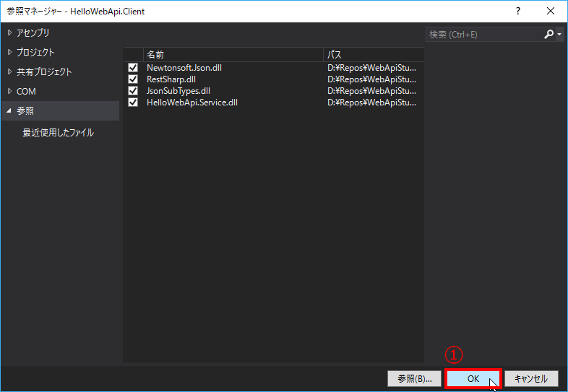The height and width of the screenshot is (392, 568).
Task: Expand the COM tree arrow
Action: coord(9,91)
